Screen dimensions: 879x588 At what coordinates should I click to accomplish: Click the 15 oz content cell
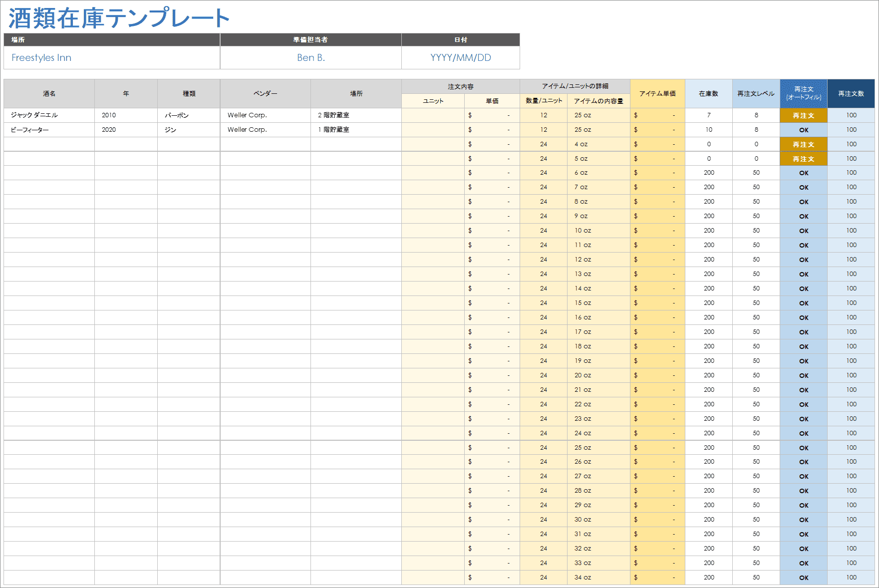click(x=598, y=303)
